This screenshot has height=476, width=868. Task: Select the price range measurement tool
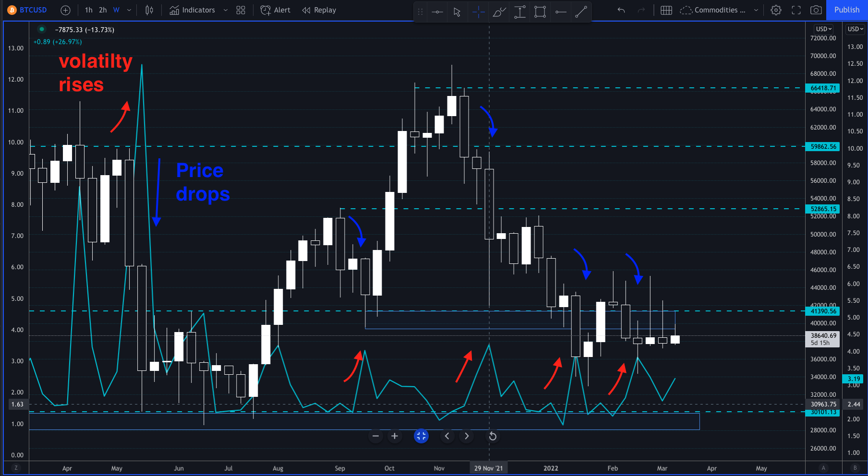click(519, 12)
